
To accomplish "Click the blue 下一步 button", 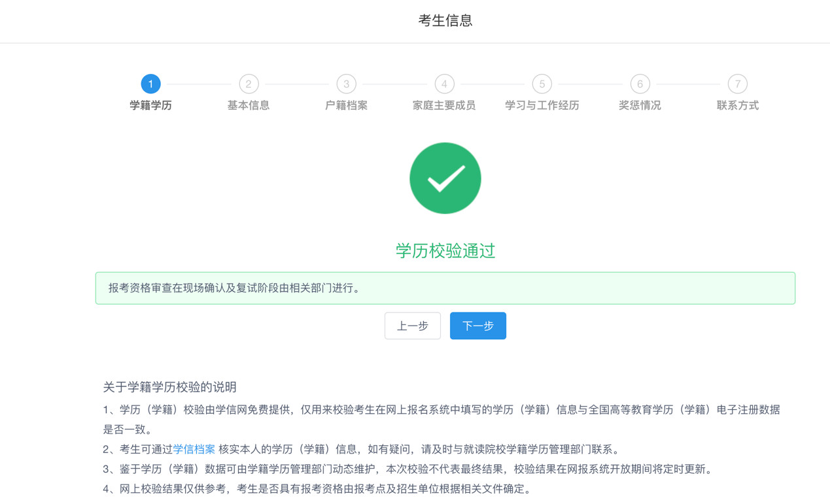I will tap(477, 326).
